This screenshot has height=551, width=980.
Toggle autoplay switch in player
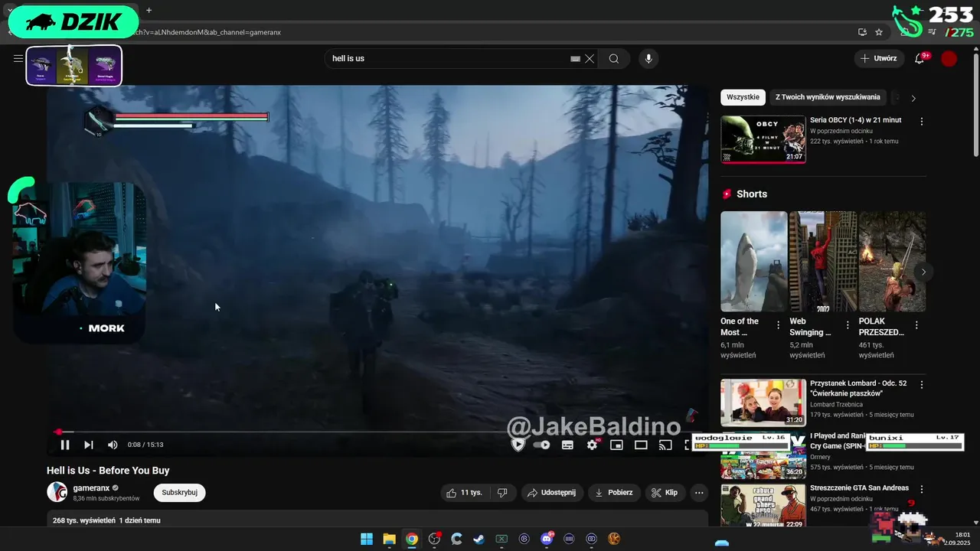(x=542, y=445)
